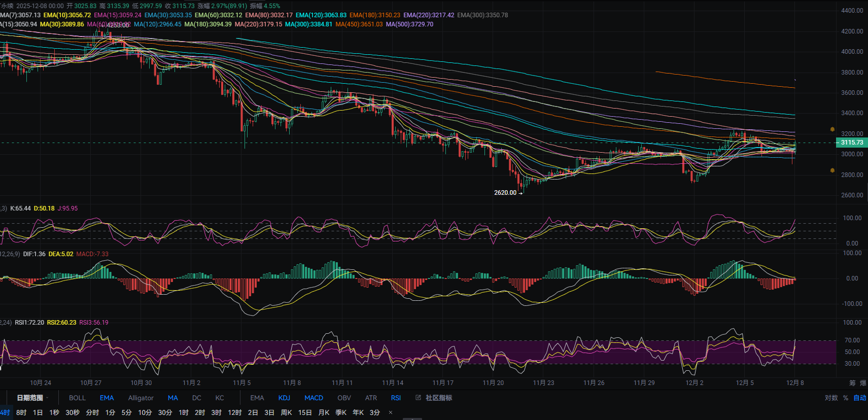The width and height of the screenshot is (868, 420).
Task: Select 自动 auto scale option
Action: click(x=859, y=398)
